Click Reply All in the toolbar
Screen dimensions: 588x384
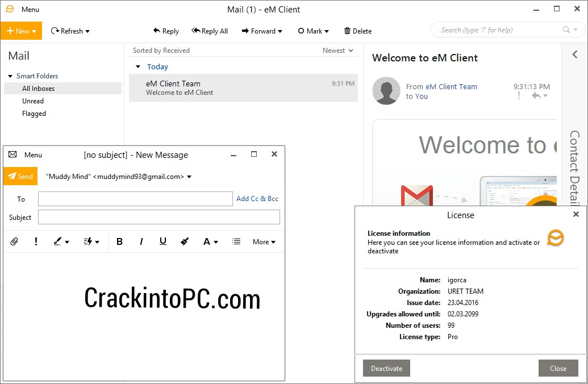[x=210, y=31]
